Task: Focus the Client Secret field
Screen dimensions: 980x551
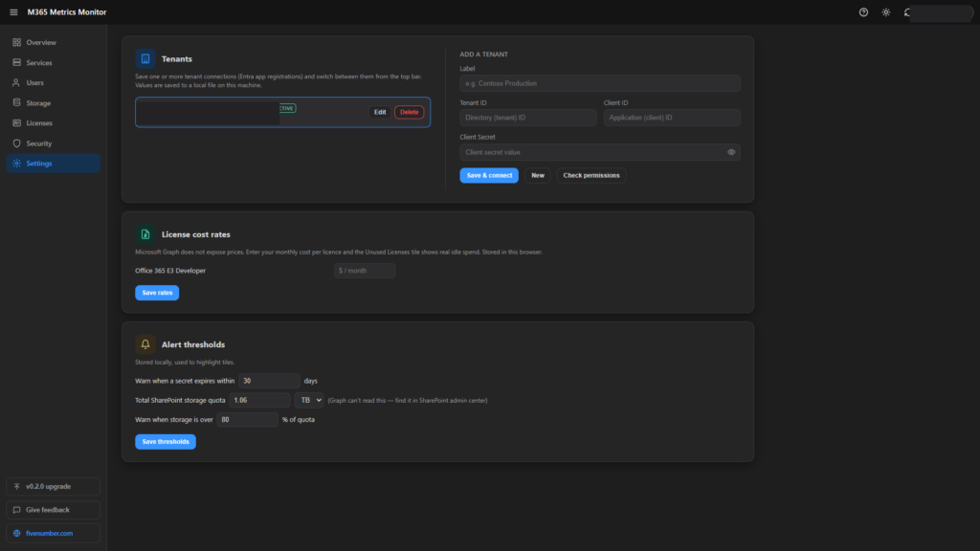Action: coord(599,152)
